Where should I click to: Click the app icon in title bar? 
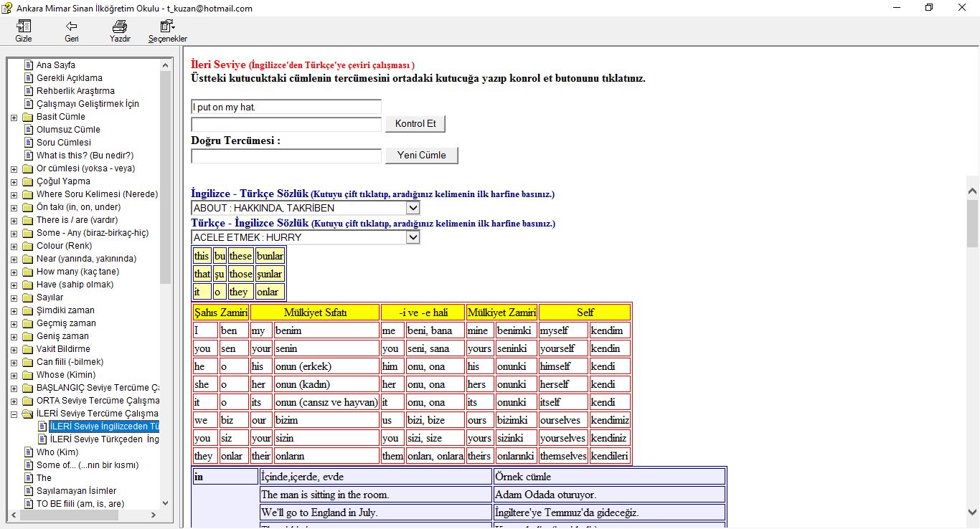7,8
